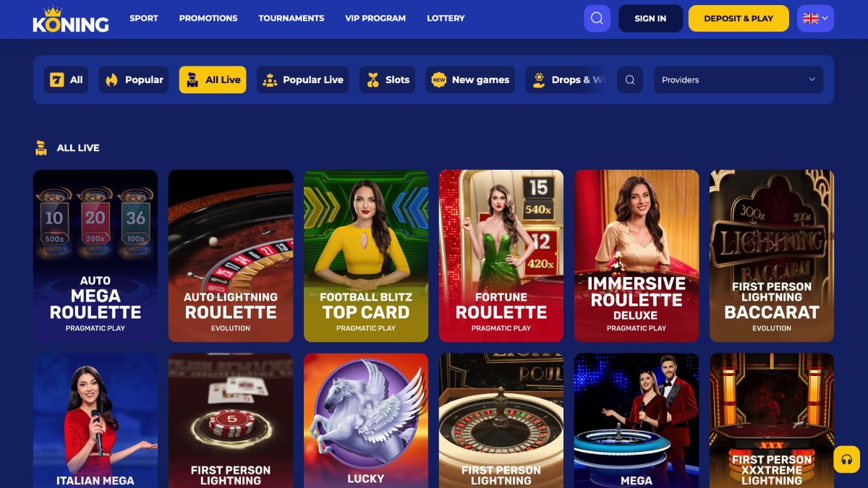Click the Sign In button
The height and width of the screenshot is (488, 868).
650,18
